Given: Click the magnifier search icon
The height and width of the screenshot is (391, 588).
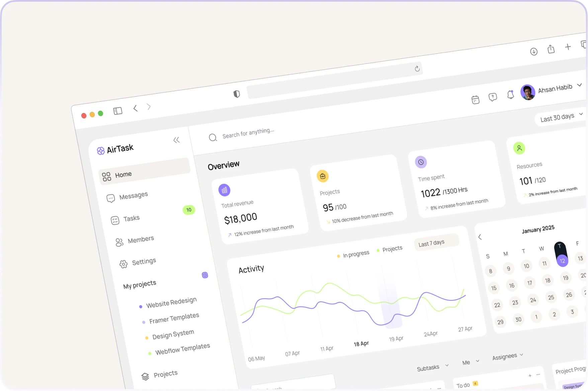Looking at the screenshot, I should point(213,137).
